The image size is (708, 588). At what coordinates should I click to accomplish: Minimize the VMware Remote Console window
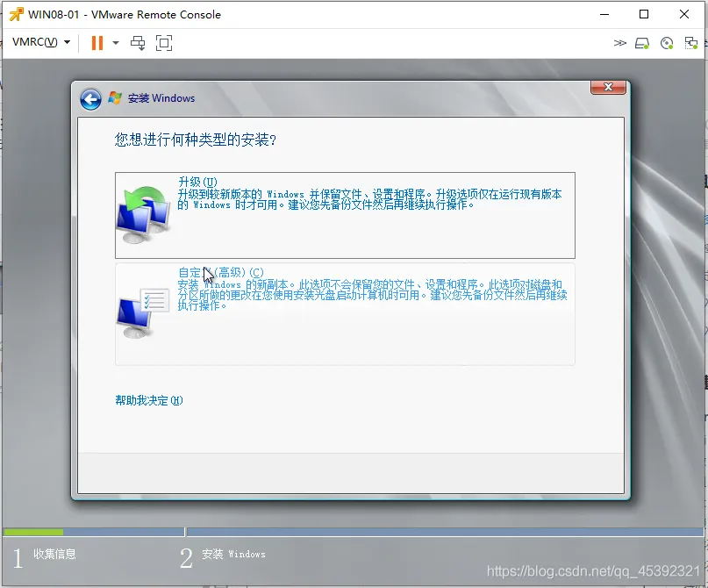tap(604, 14)
